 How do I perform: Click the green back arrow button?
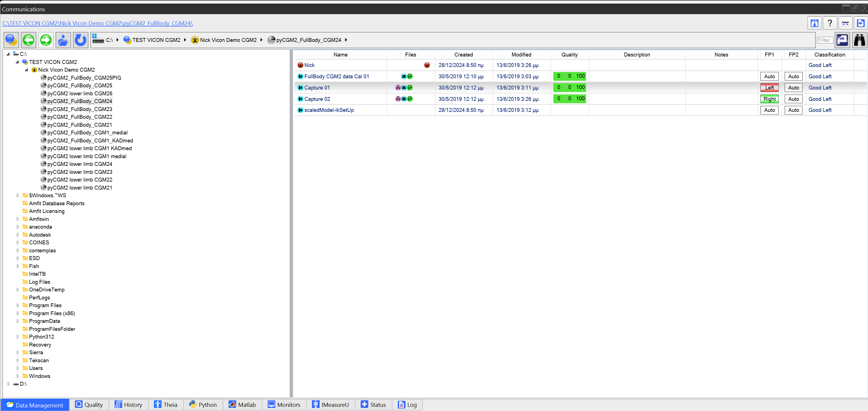click(29, 40)
